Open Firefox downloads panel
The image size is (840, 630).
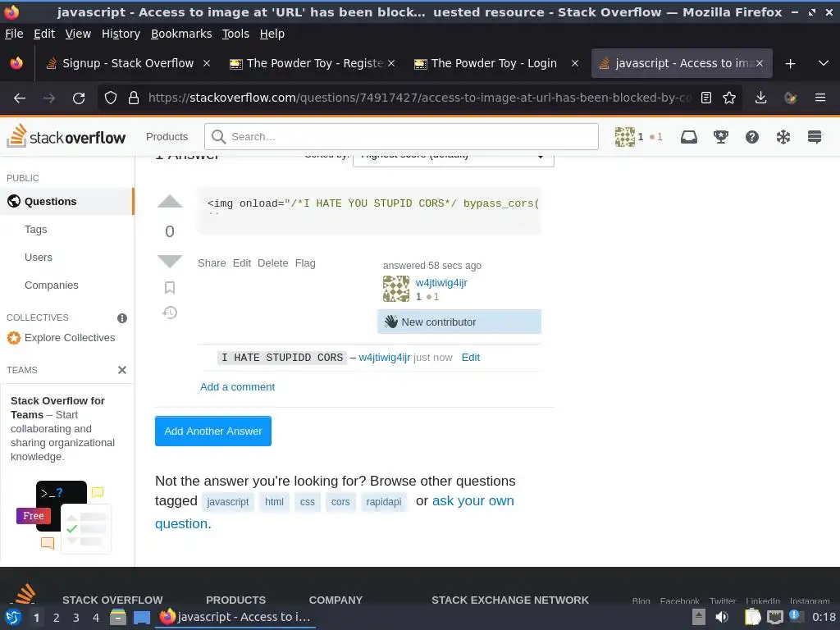760,98
